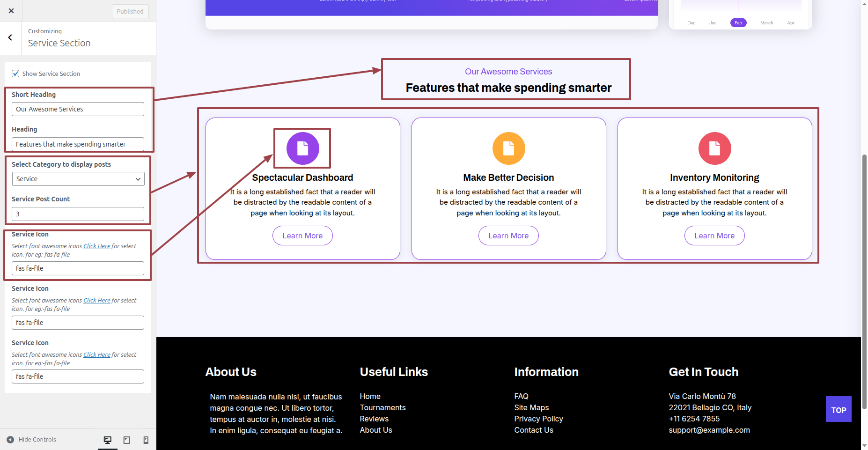This screenshot has height=450, width=868.
Task: Click the orange Make Better Decision icon
Action: click(508, 148)
